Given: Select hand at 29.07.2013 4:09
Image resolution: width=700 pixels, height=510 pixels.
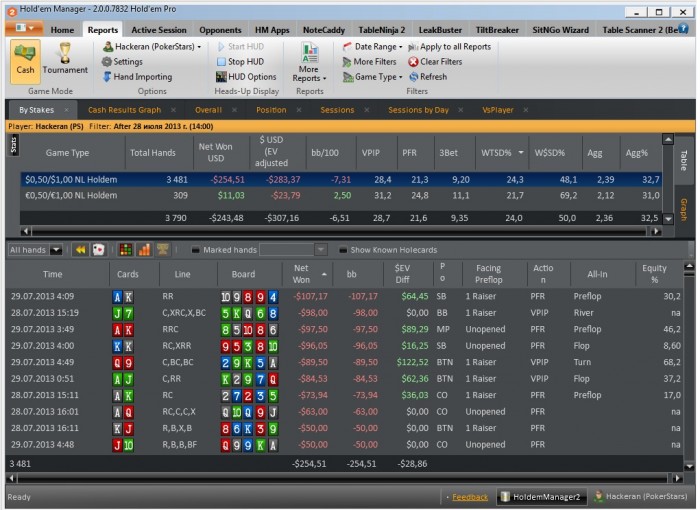Looking at the screenshot, I should [x=344, y=297].
